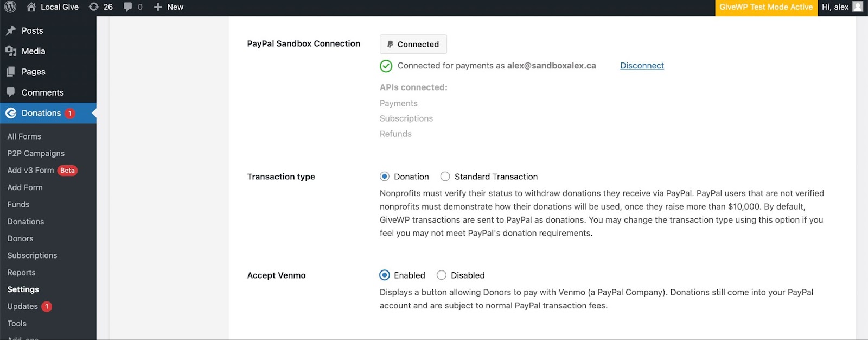Viewport: 868px width, 340px height.
Task: Open Add Form submenu item
Action: pos(25,187)
